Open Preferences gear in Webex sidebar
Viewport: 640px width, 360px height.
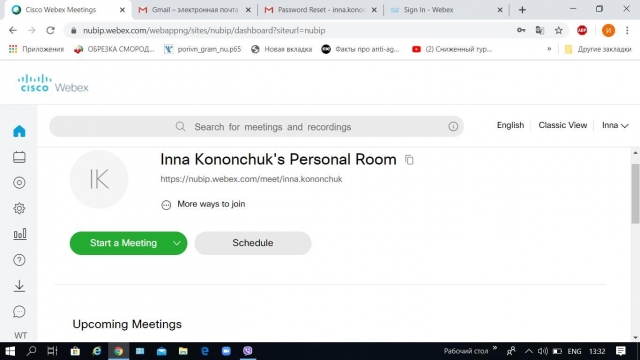pos(19,209)
